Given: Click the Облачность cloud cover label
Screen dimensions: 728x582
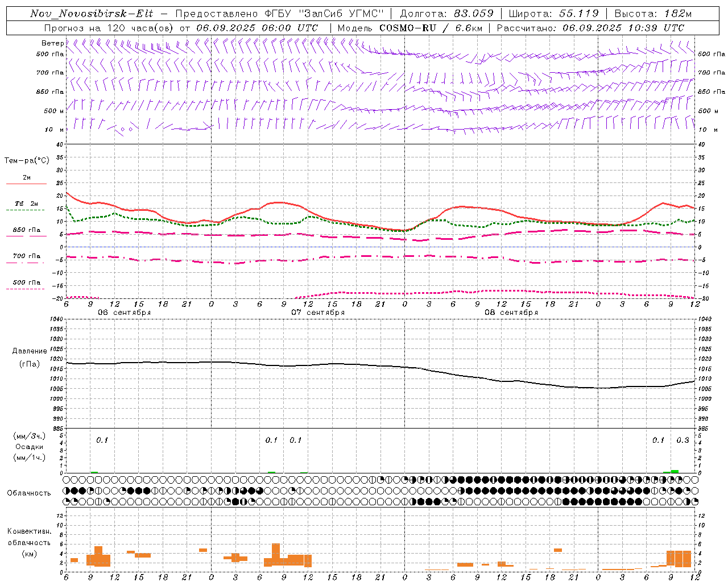Looking at the screenshot, I should point(29,493).
